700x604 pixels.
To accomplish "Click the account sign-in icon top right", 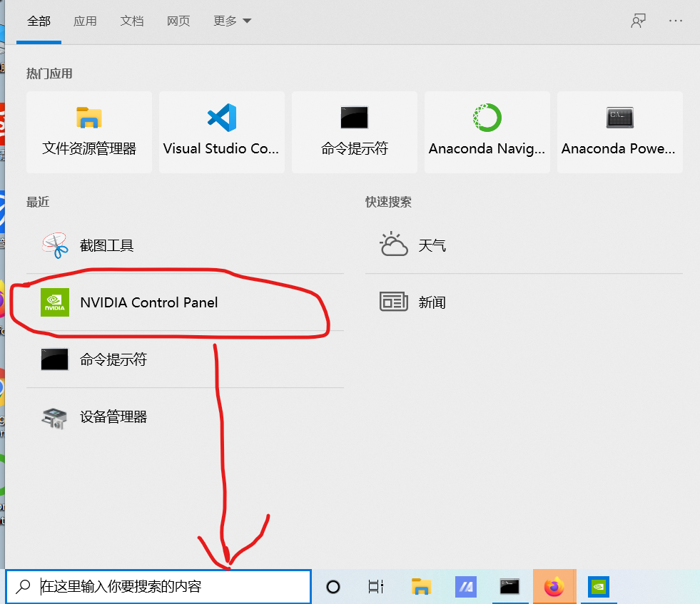I will [x=639, y=21].
